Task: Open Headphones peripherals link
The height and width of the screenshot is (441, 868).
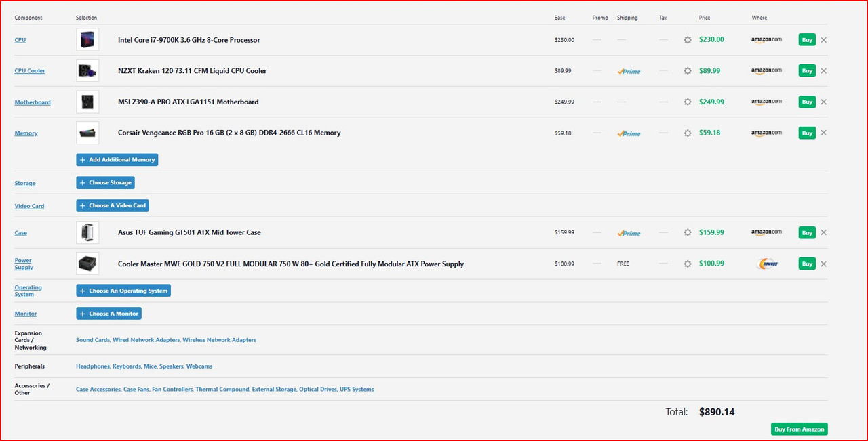Action: (93, 366)
